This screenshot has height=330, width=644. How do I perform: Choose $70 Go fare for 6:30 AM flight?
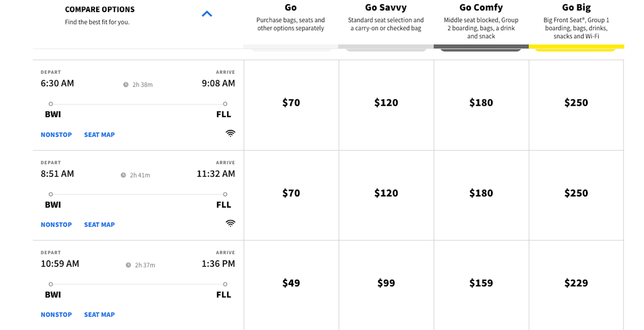(x=291, y=103)
